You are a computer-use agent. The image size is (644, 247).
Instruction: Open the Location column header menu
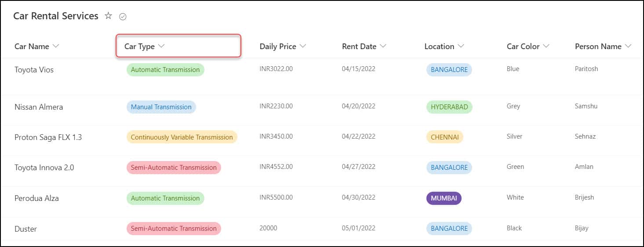[x=461, y=46]
